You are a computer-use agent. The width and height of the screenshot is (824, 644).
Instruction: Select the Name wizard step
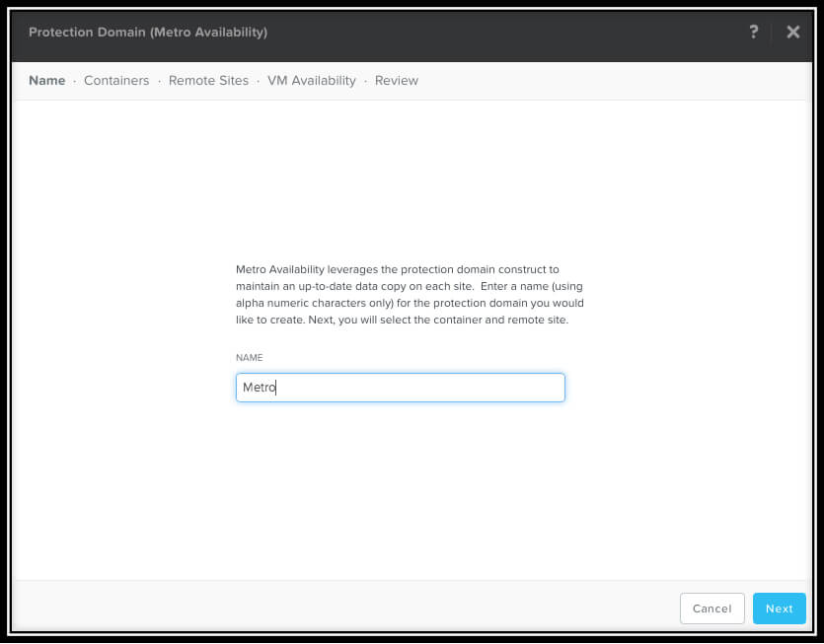[46, 81]
